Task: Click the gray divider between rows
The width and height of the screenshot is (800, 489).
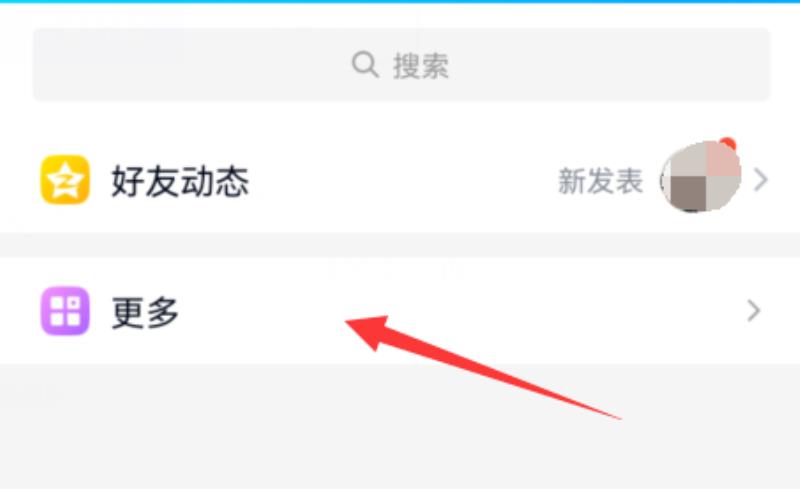Action: (x=400, y=245)
